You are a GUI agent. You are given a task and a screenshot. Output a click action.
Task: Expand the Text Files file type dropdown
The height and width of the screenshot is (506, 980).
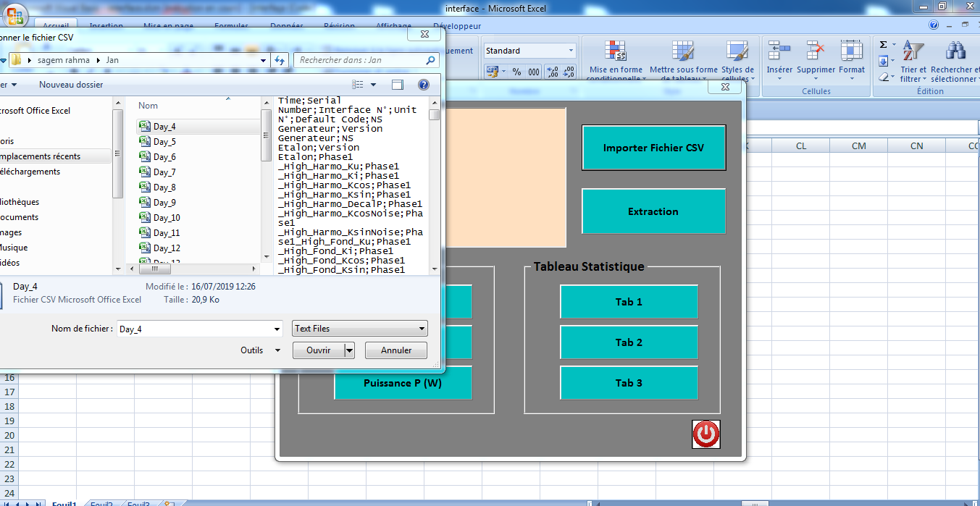[x=422, y=329]
